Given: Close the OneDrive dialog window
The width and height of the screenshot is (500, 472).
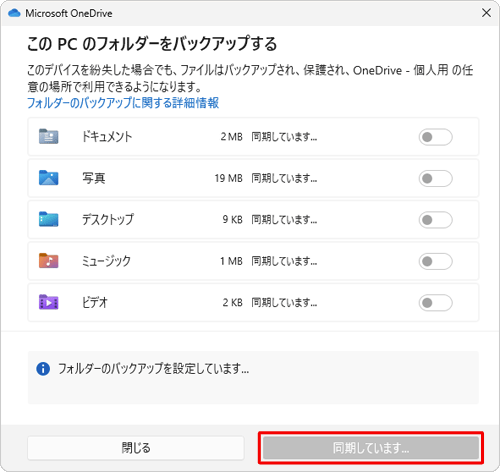Looking at the screenshot, I should pyautogui.click(x=486, y=13).
